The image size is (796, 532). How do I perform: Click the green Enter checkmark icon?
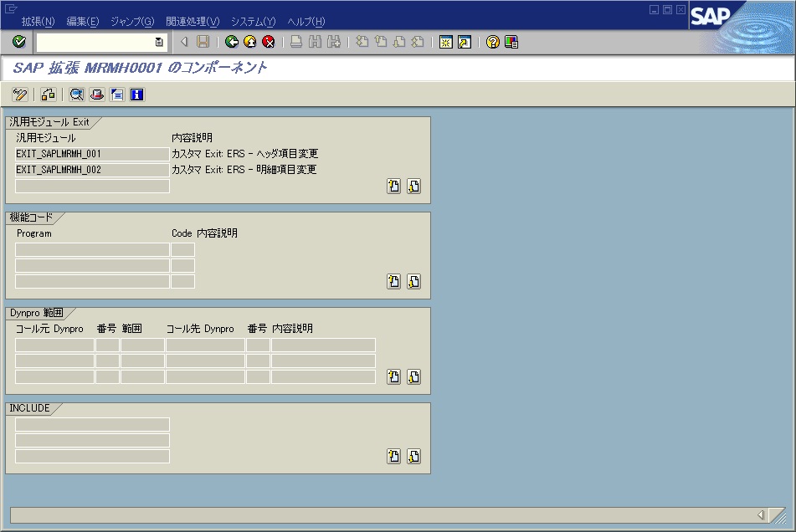click(18, 42)
